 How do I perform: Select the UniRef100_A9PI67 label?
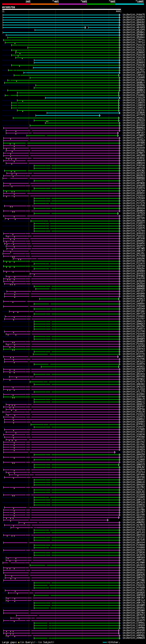coord(134,133)
